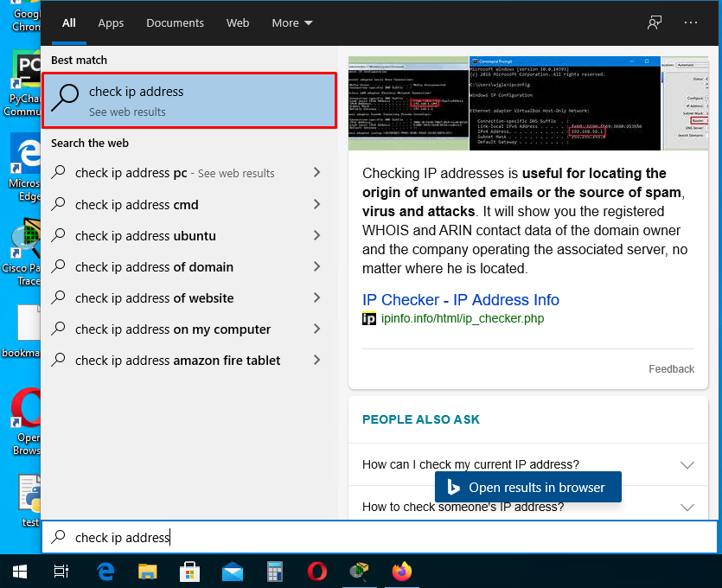Expand arrow for 'check ip address cmd'
Image resolution: width=722 pixels, height=588 pixels.
316,204
